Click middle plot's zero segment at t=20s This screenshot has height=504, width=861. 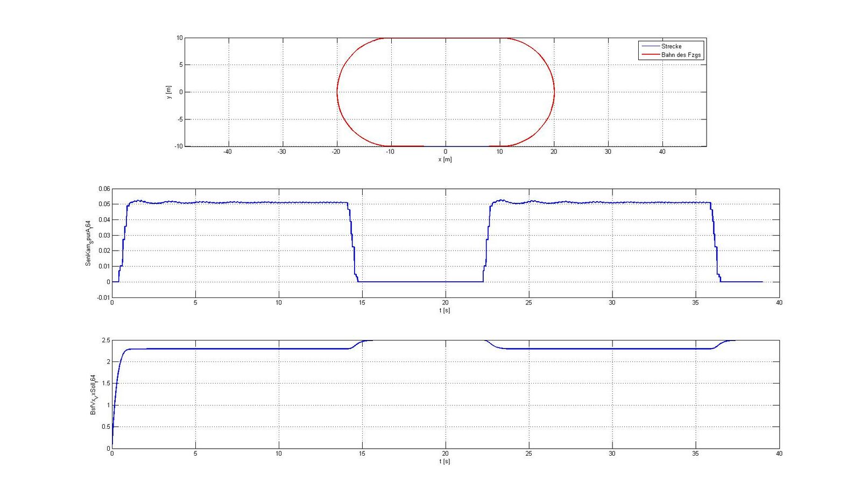click(x=446, y=282)
